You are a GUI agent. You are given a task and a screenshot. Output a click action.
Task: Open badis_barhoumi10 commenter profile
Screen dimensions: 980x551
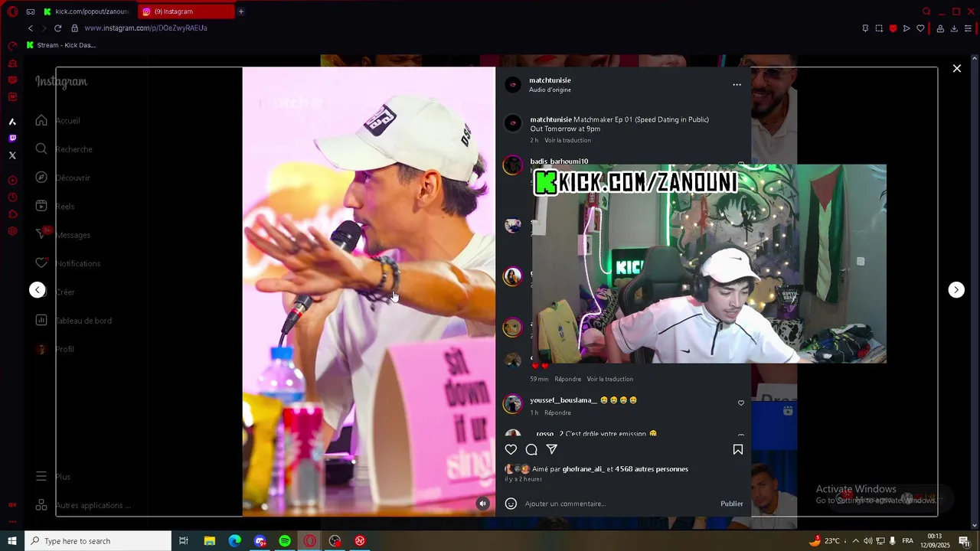[559, 161]
